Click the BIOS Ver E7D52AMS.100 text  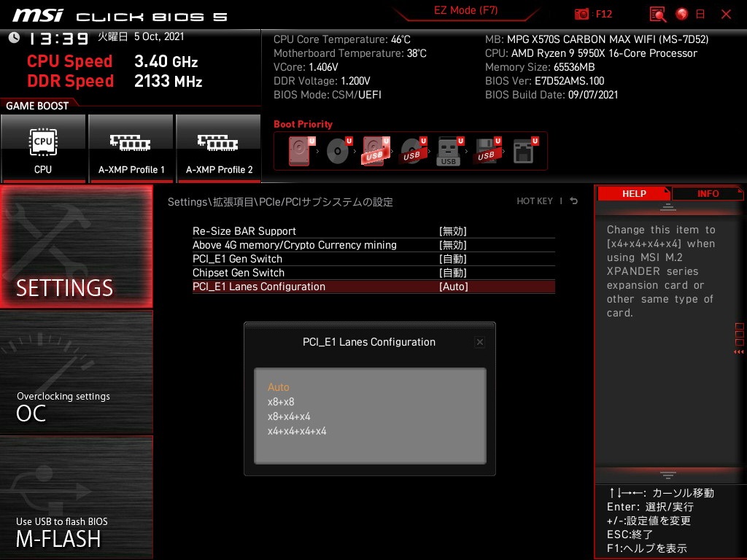(x=544, y=81)
